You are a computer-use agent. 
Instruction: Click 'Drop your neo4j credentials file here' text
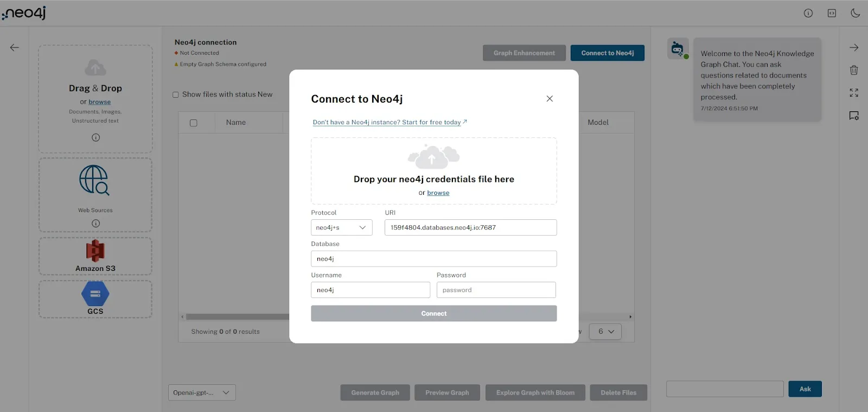(434, 179)
